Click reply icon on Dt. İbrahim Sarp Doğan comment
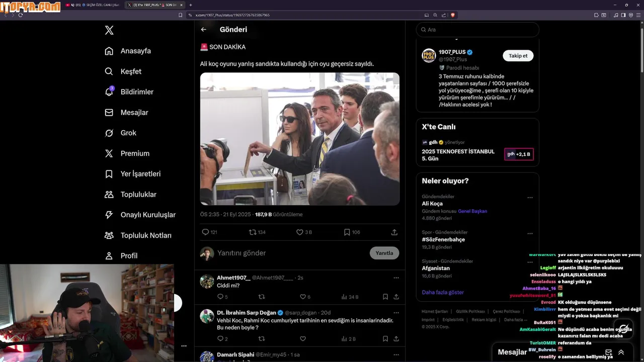Image resolution: width=644 pixels, height=362 pixels. [x=220, y=339]
